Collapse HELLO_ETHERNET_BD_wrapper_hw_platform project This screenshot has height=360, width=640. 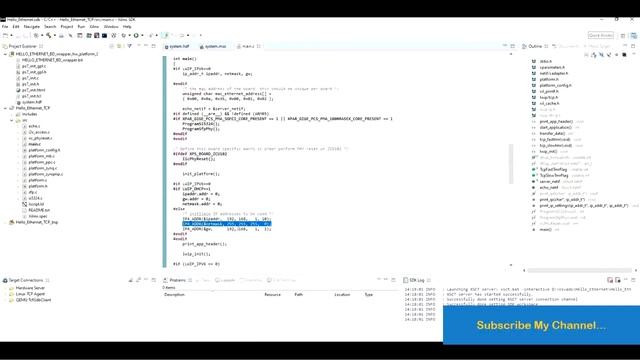click(5, 54)
